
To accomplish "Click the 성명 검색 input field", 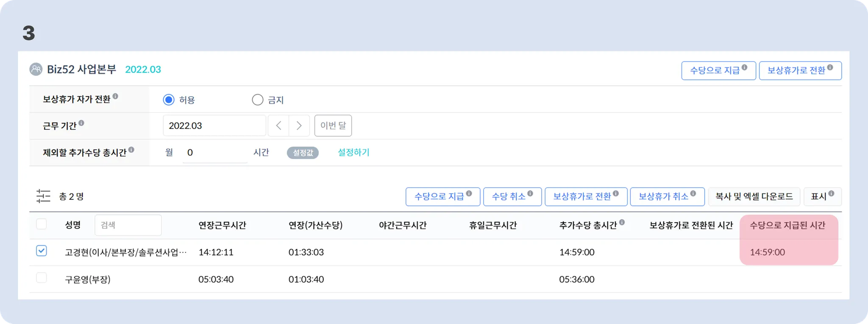I will click(x=128, y=225).
